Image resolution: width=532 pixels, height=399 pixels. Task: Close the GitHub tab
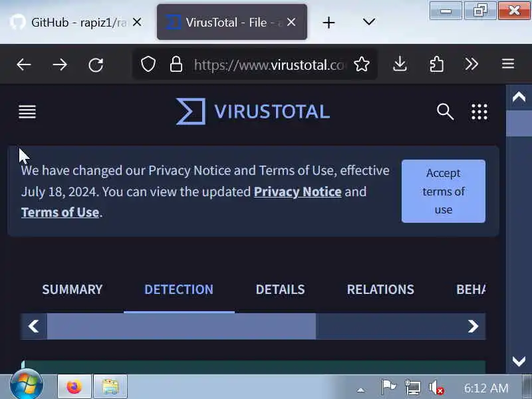point(137,23)
